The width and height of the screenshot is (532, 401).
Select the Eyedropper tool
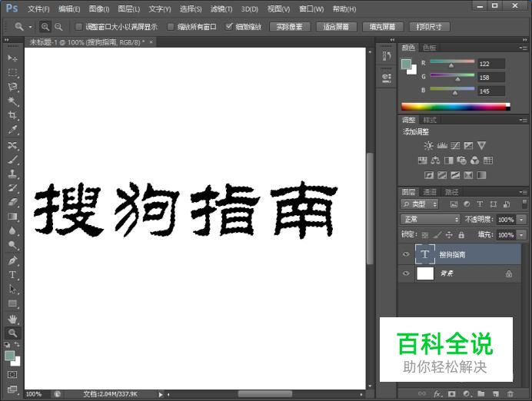(12, 130)
